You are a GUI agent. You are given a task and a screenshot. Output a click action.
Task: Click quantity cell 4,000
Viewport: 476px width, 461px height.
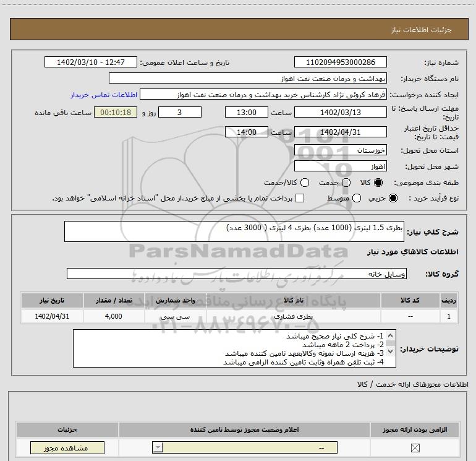point(114,316)
